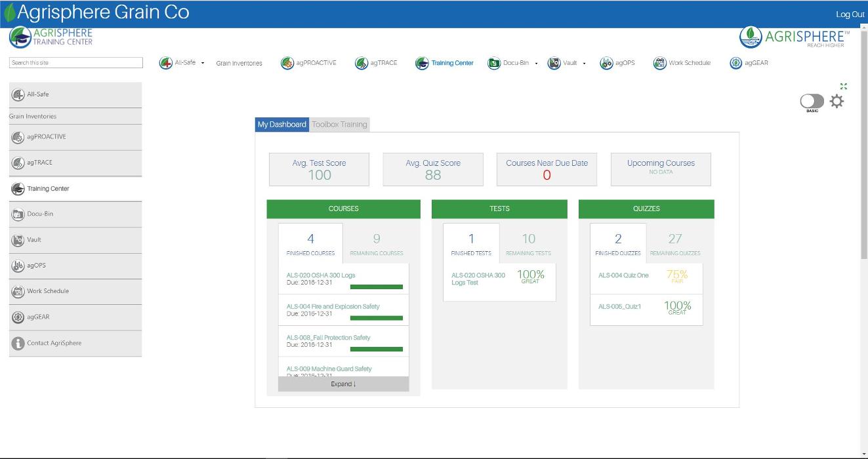The height and width of the screenshot is (459, 868).
Task: Click the Avg. Quiz Score card
Action: pyautogui.click(x=433, y=170)
